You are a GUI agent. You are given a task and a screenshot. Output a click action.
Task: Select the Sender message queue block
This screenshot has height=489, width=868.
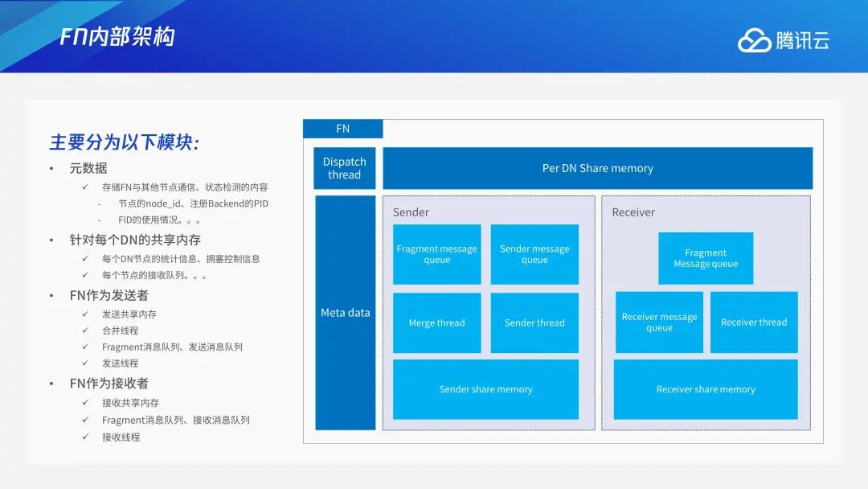pos(534,254)
